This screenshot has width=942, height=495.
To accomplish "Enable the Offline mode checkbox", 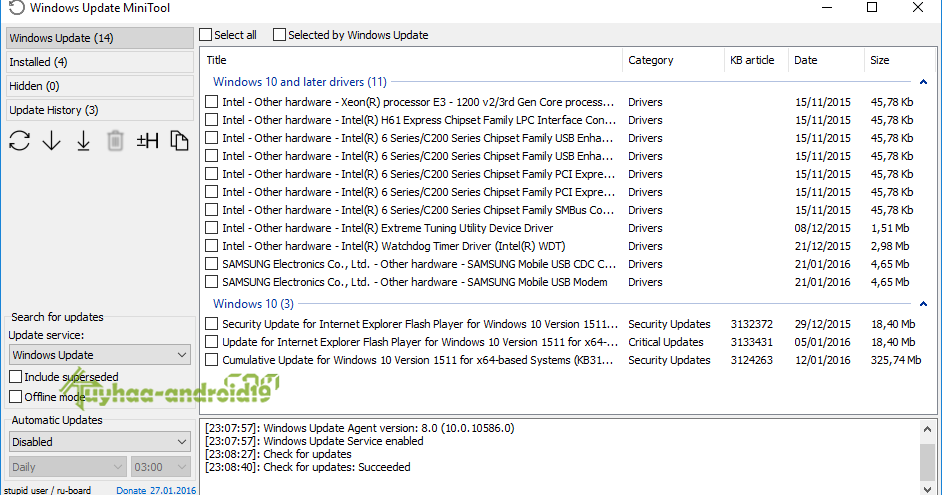I will pyautogui.click(x=16, y=396).
